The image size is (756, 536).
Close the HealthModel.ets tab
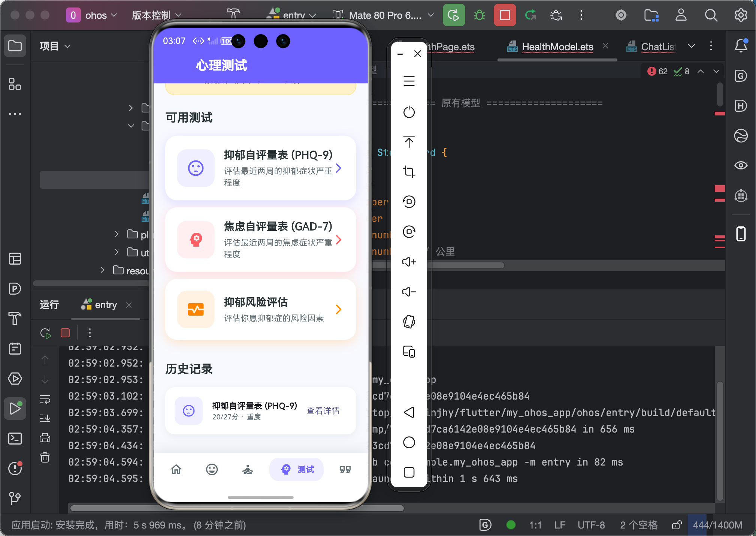point(605,46)
